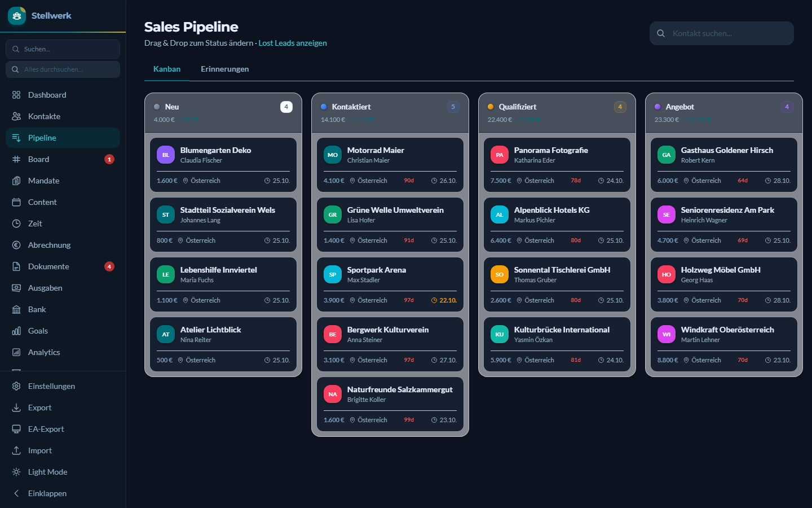Image resolution: width=812 pixels, height=508 pixels.
Task: Open Dashboard from the sidebar
Action: click(x=63, y=95)
